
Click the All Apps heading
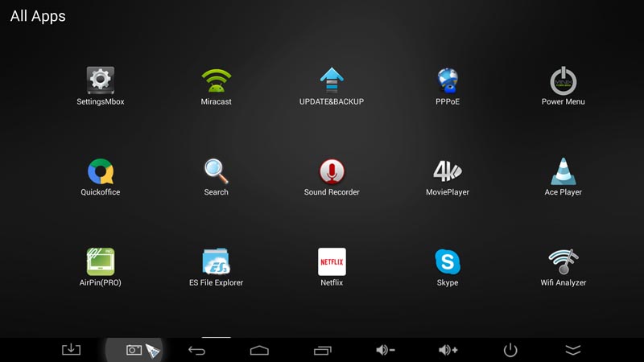coord(38,16)
